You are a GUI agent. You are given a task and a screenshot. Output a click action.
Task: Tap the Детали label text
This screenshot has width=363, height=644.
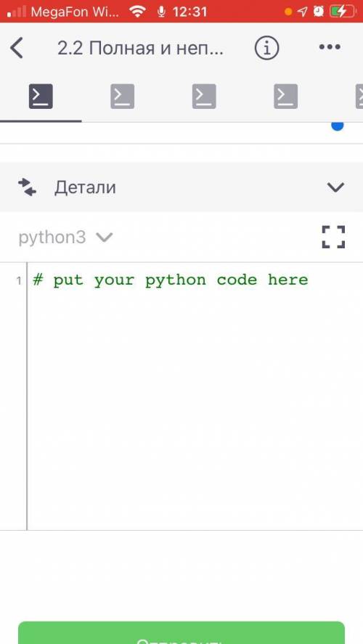85,188
